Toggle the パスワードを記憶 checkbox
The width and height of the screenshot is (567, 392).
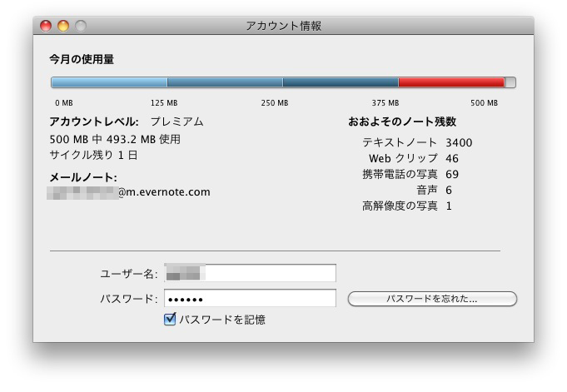point(170,320)
